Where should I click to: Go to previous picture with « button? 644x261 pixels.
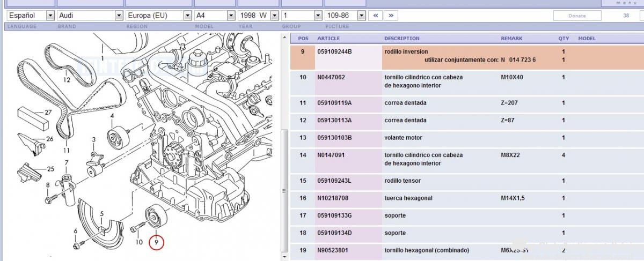375,16
